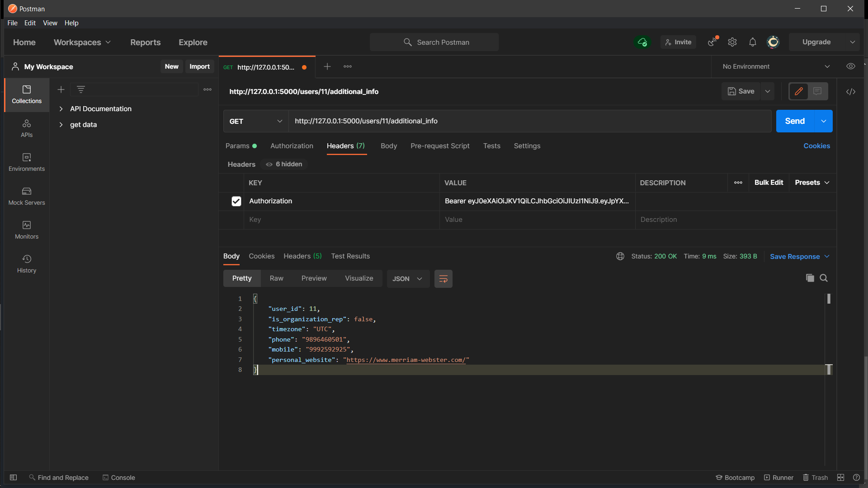Open the Postman Console
This screenshot has height=488, width=868.
pyautogui.click(x=119, y=477)
